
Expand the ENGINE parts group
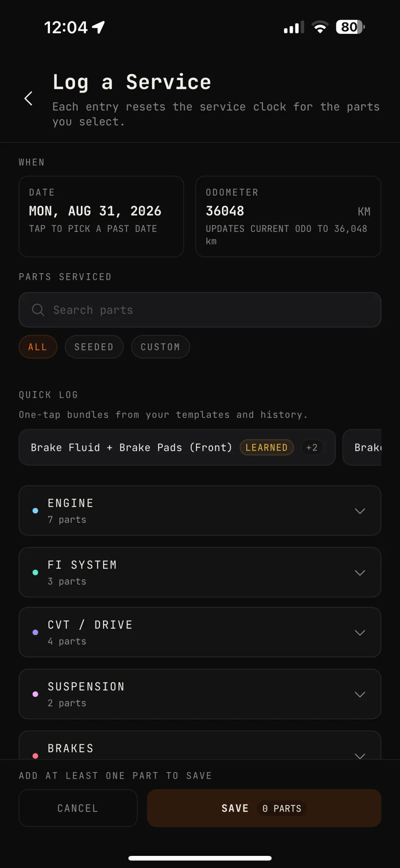[200, 511]
